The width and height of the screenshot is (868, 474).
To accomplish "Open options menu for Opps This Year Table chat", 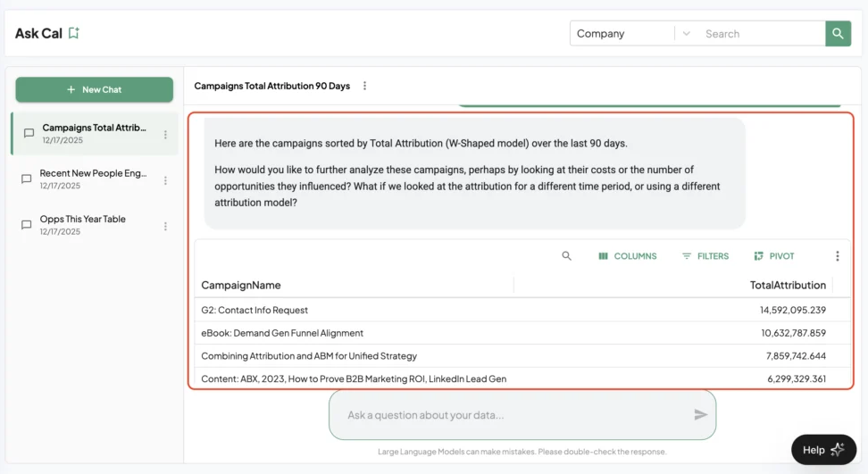I will click(x=165, y=226).
